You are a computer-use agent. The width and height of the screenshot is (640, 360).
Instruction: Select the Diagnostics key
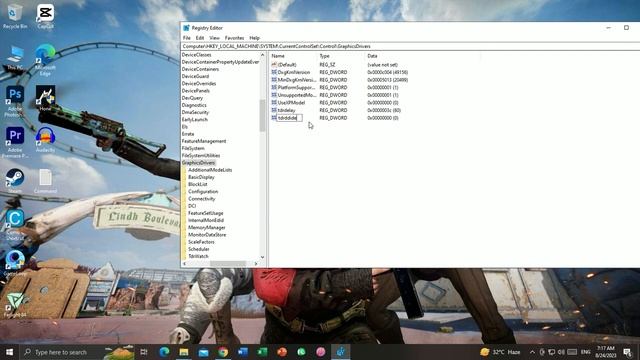(194, 105)
